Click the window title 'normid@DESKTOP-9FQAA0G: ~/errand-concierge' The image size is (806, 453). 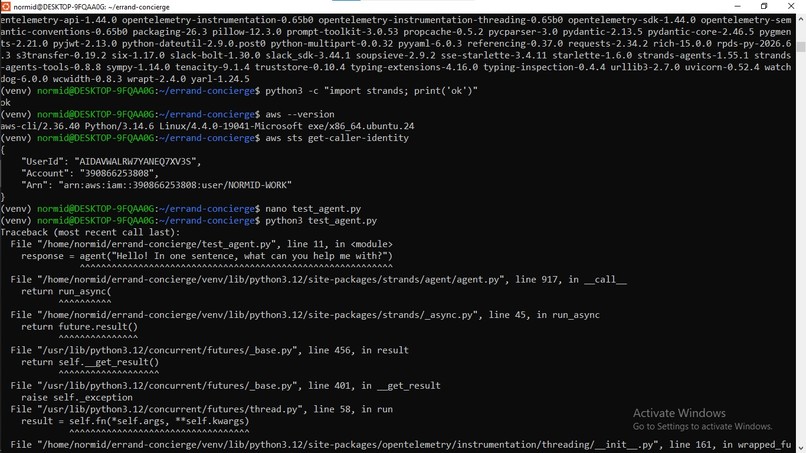(x=91, y=7)
